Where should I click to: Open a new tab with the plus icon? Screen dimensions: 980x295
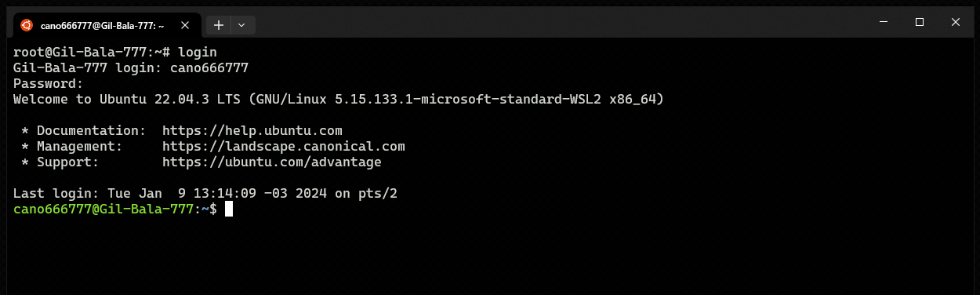[x=219, y=25]
